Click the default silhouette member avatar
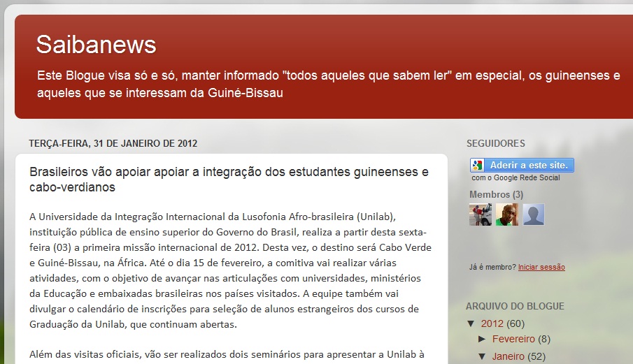Viewport: 633px width, 364px height. (534, 214)
